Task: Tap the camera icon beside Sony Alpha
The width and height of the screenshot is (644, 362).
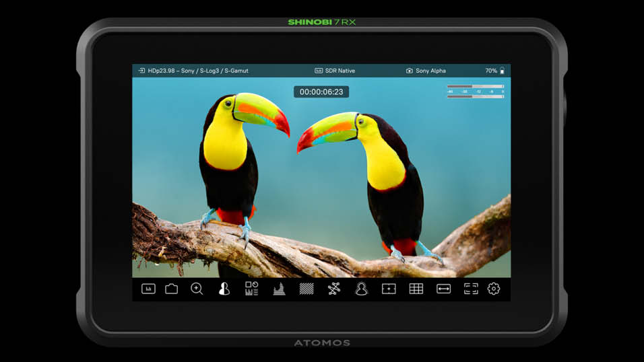Action: [409, 71]
